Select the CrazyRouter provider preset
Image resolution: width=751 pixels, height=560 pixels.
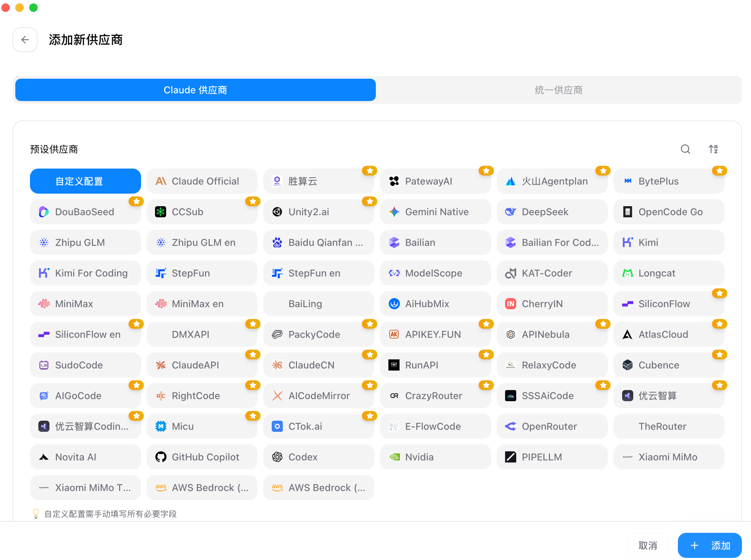click(435, 396)
